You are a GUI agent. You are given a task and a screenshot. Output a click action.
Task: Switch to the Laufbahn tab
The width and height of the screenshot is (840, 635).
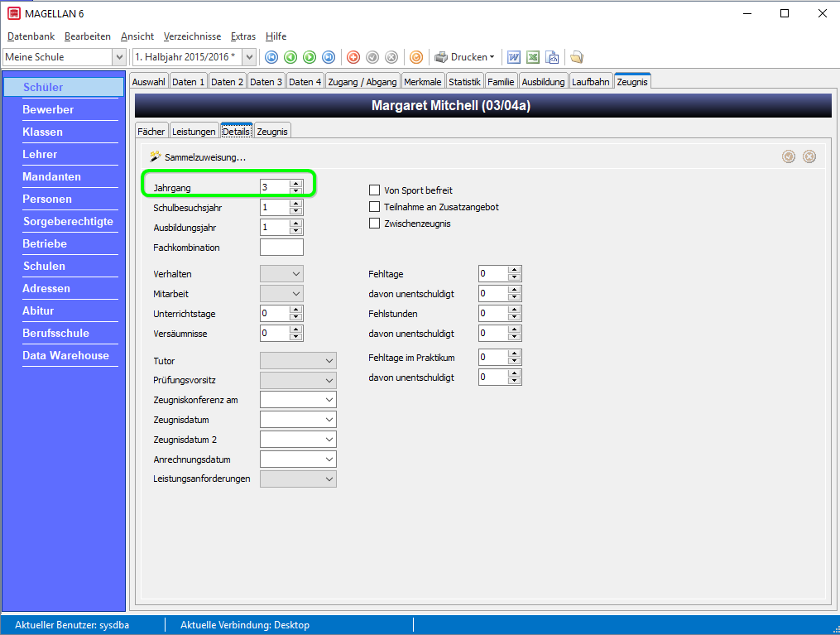(x=590, y=81)
